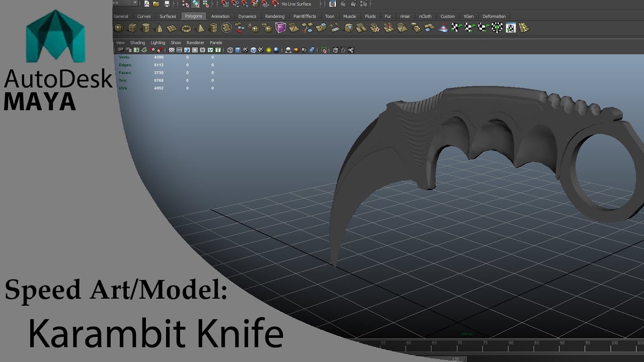The image size is (644, 362).
Task: Create a polygon cylinder from the shelf
Action: [146, 28]
